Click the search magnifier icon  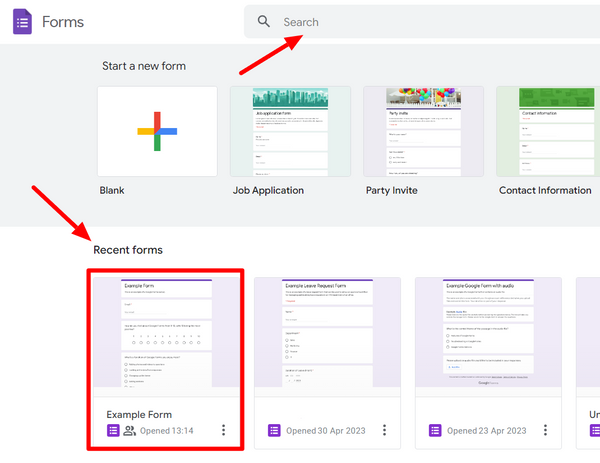coord(264,21)
